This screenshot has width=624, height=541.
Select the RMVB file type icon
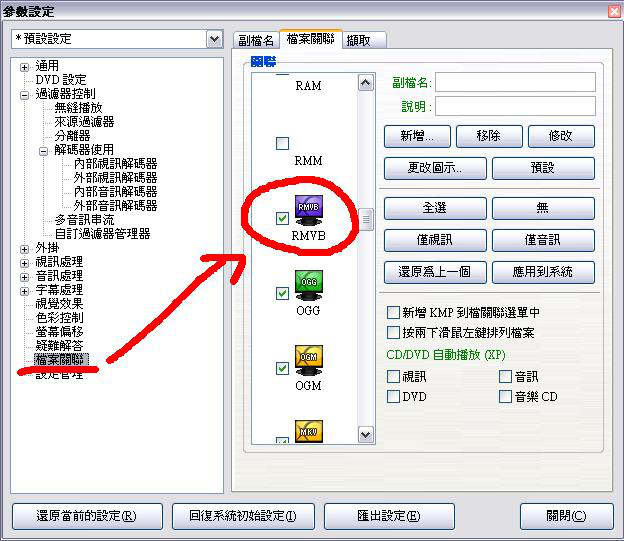pos(308,210)
